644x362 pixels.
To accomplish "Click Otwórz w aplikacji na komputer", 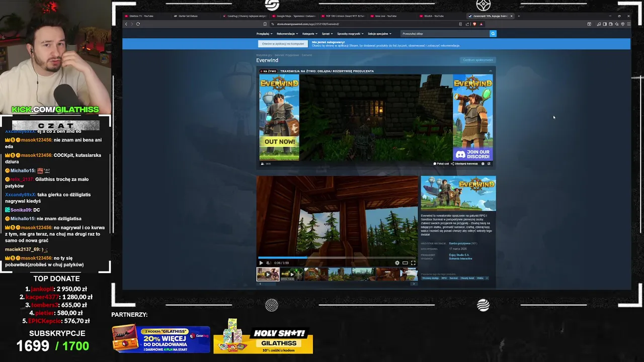I will point(283,44).
